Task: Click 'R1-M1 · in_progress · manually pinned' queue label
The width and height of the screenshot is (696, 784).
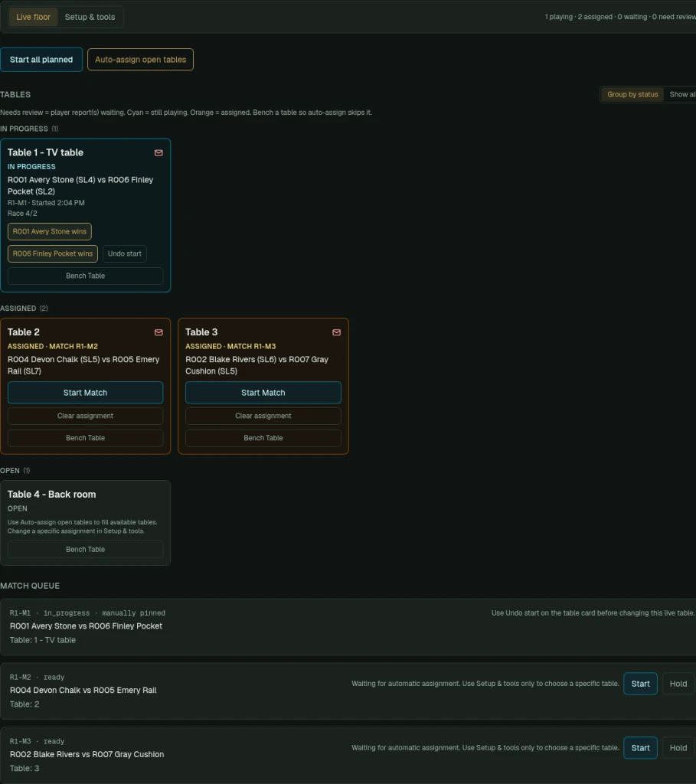Action: click(87, 613)
